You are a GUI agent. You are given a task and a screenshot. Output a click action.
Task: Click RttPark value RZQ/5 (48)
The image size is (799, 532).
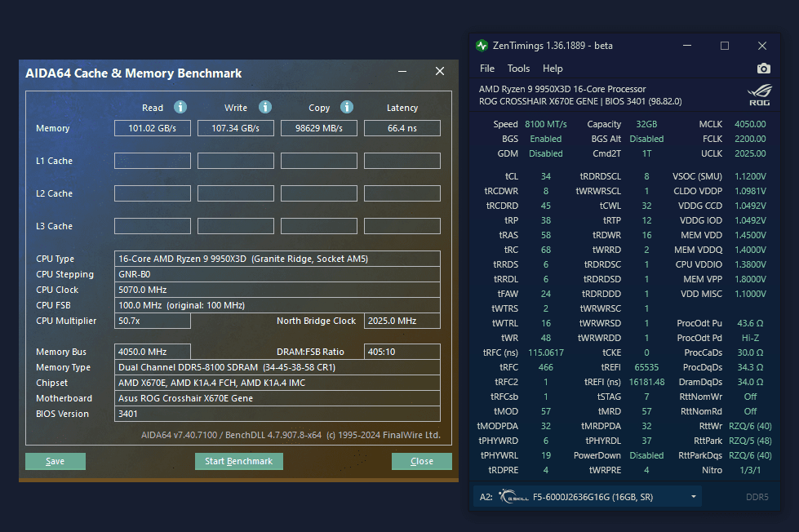(750, 441)
